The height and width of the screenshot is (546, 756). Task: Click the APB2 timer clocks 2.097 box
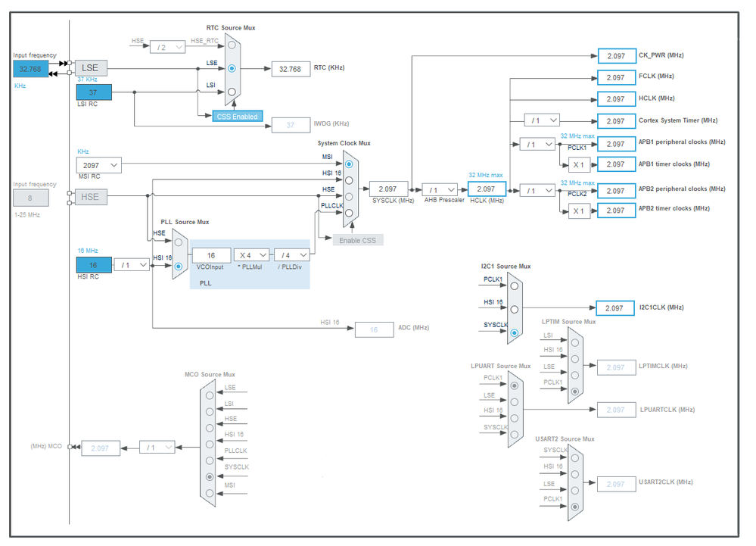(x=617, y=211)
